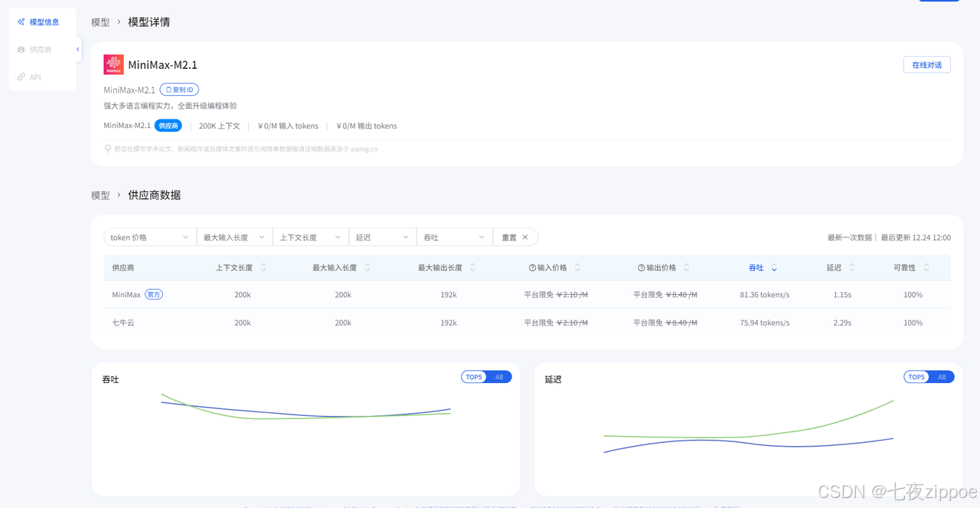Click 模型 breadcrumb above 模型详情
The image size is (980, 508).
[100, 22]
